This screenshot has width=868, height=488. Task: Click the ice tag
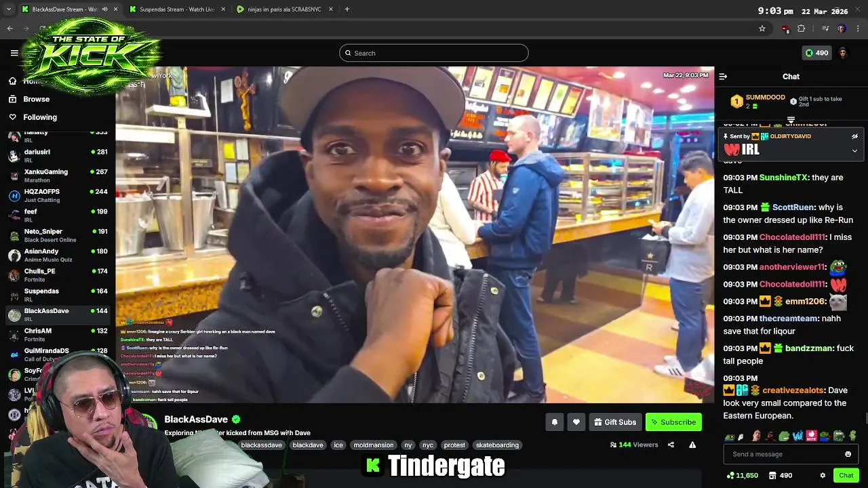coord(338,445)
